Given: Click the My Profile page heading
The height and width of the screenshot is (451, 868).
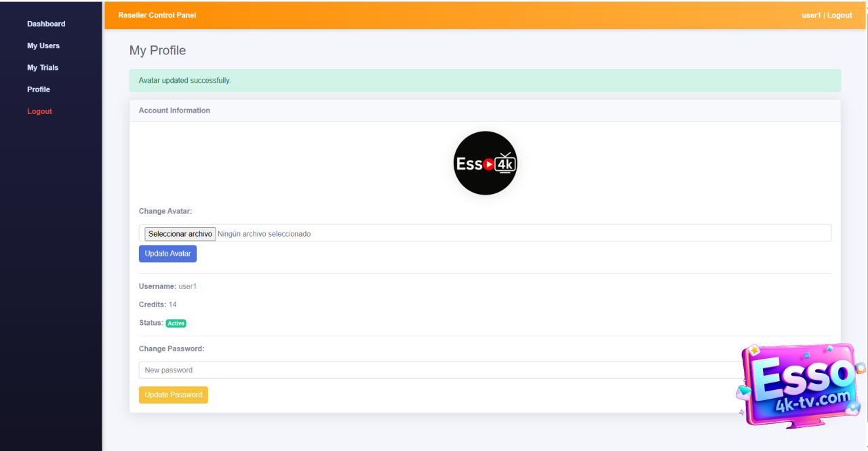Looking at the screenshot, I should coord(157,51).
